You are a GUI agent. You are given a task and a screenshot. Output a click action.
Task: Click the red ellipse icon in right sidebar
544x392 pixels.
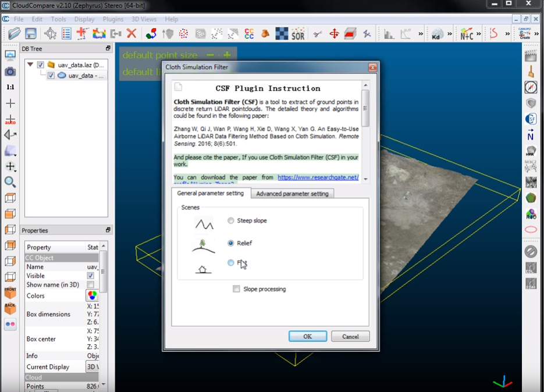point(531,230)
